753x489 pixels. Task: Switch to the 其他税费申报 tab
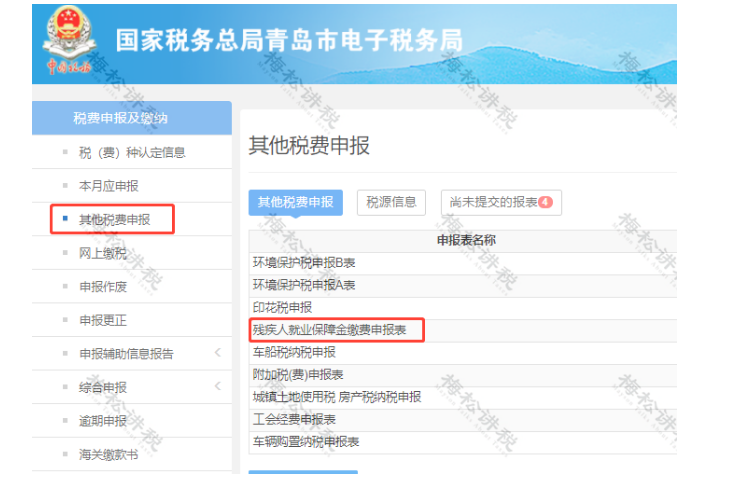coord(295,202)
